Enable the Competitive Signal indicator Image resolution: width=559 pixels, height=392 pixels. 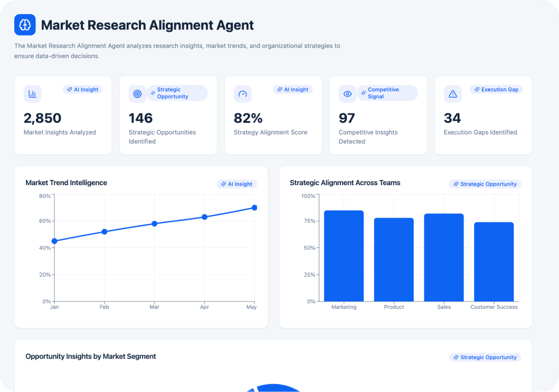click(387, 93)
